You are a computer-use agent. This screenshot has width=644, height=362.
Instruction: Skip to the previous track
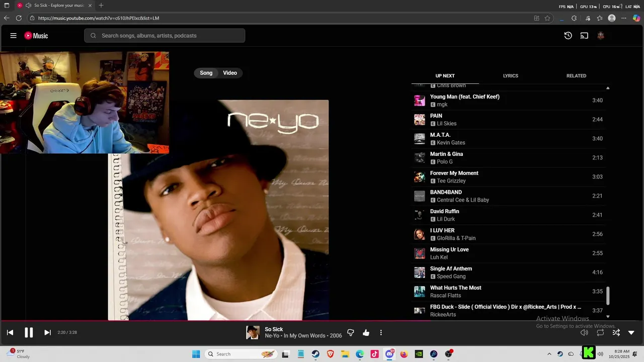pos(10,332)
